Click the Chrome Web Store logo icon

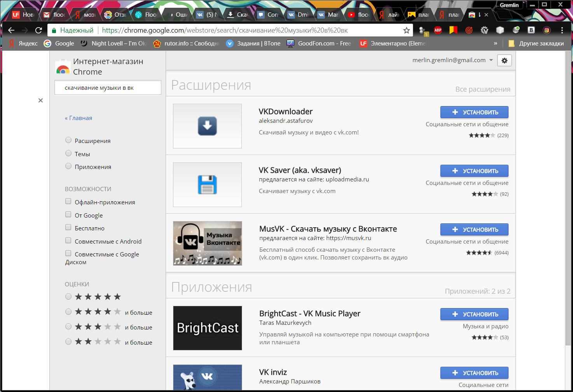pos(63,67)
